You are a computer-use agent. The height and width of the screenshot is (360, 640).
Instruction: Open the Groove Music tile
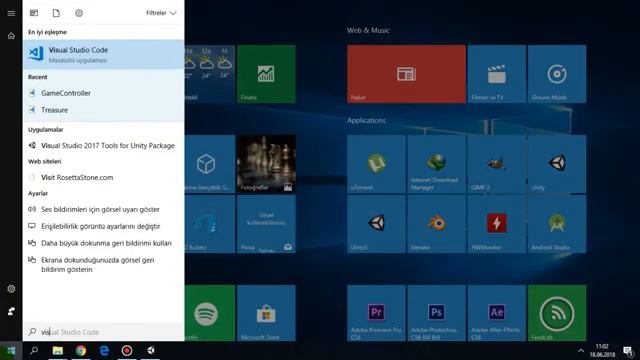(557, 74)
